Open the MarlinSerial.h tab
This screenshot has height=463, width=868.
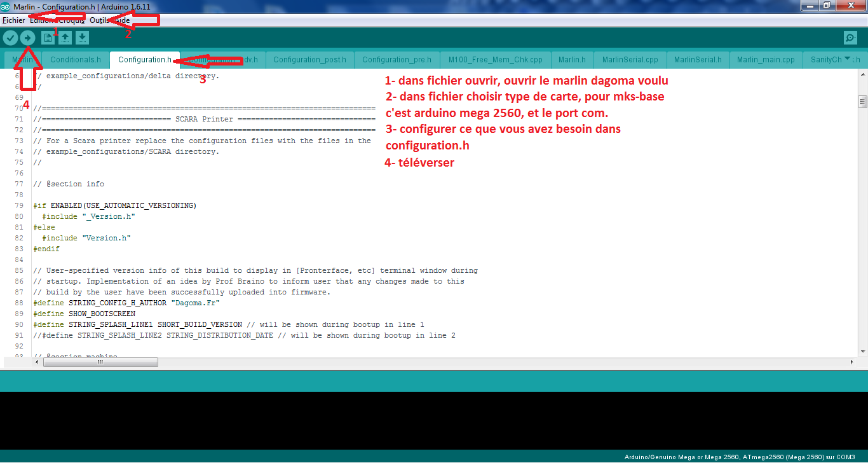pyautogui.click(x=698, y=60)
